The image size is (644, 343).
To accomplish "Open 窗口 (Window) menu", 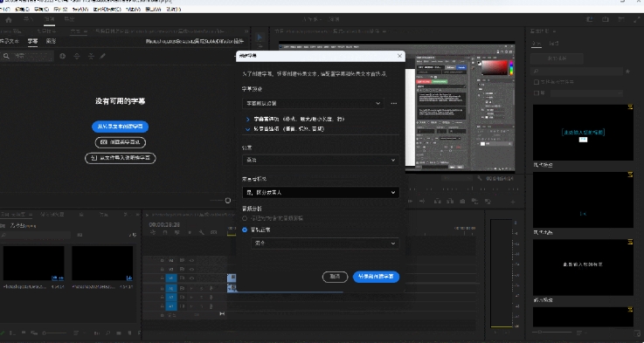I will click(x=153, y=9).
